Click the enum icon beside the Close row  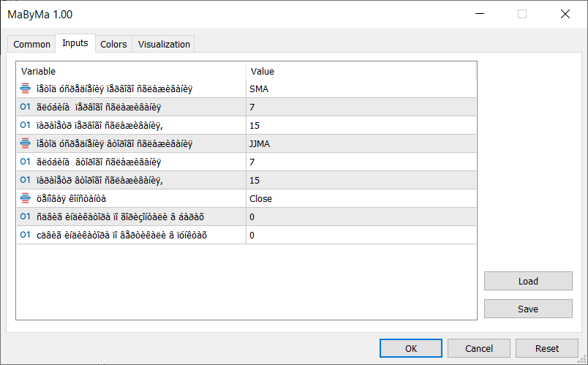point(26,198)
